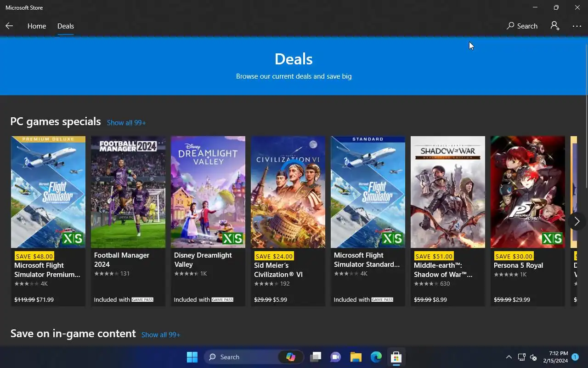Screen dimensions: 588x368
Task: Click the $29.99 Persona 5 price
Action: (x=521, y=300)
